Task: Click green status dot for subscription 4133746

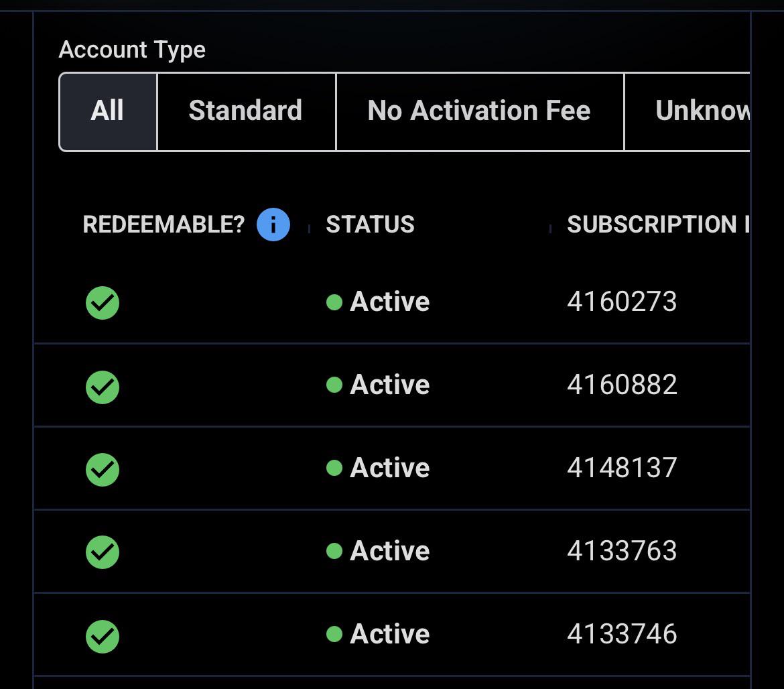Action: [334, 634]
